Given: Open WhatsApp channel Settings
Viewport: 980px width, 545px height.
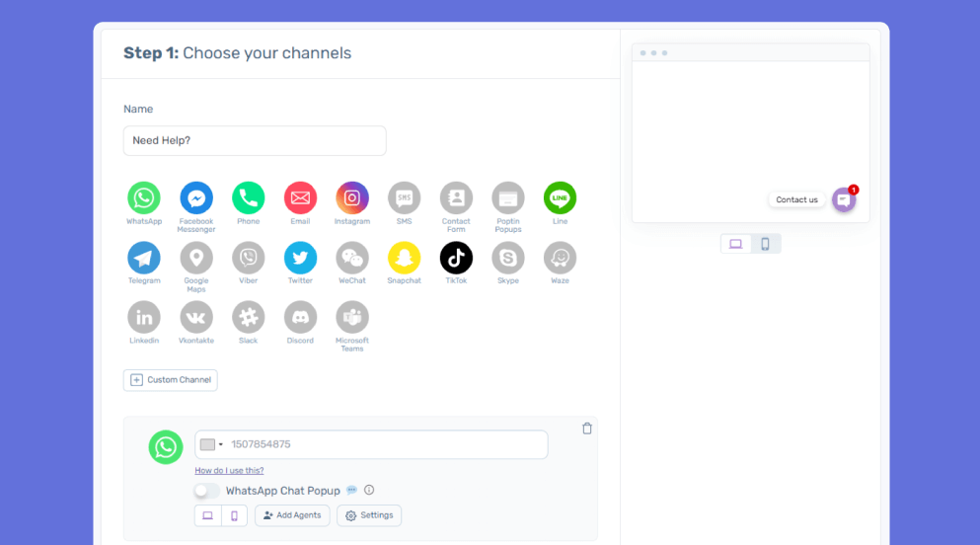Looking at the screenshot, I should click(x=369, y=515).
